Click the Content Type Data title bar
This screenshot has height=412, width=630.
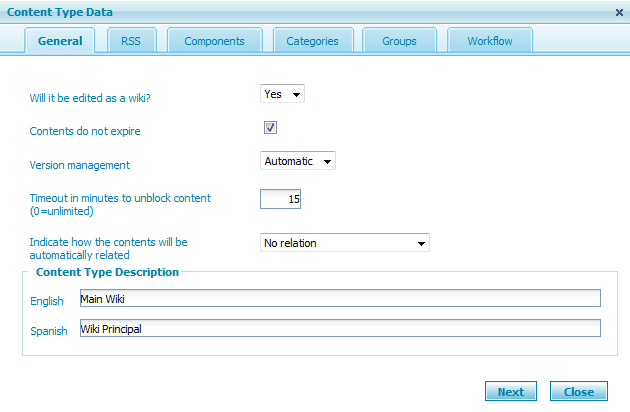coord(300,12)
